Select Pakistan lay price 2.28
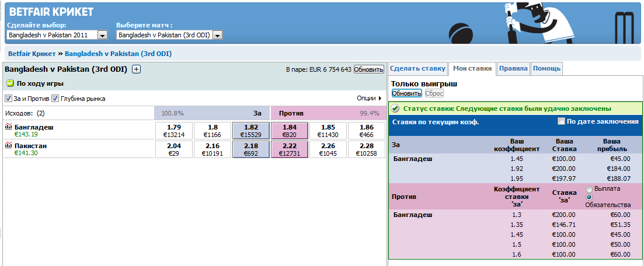 [x=367, y=149]
